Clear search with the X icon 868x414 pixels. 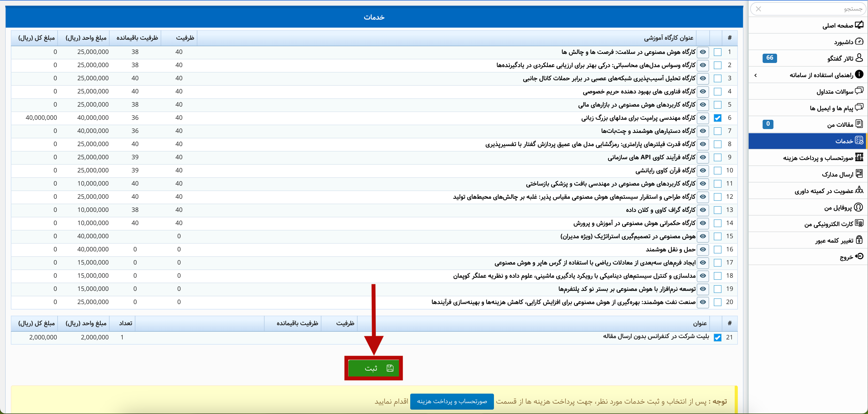click(758, 9)
